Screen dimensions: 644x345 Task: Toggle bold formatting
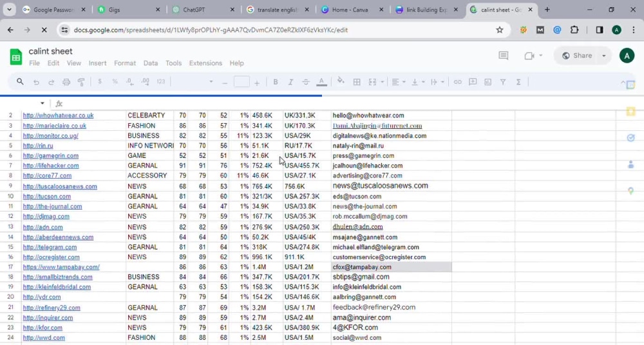(x=276, y=82)
